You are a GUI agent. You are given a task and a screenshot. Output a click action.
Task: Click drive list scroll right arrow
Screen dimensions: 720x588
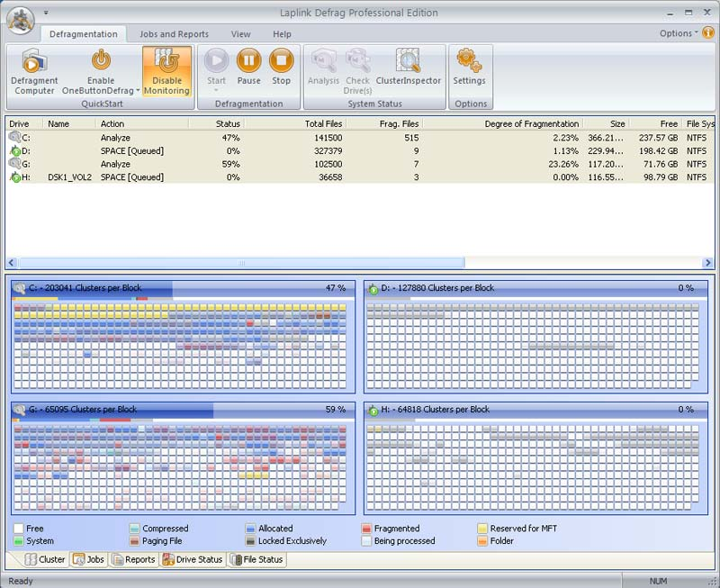point(707,263)
